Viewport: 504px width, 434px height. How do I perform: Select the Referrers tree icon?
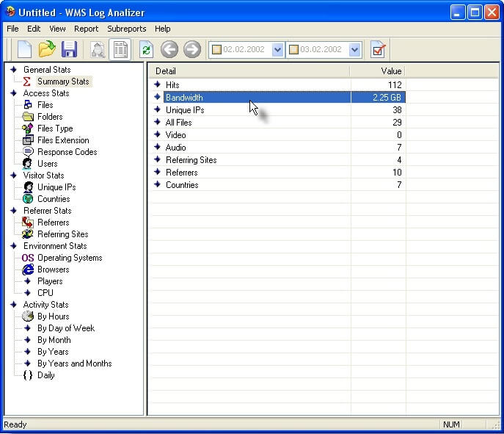(x=28, y=223)
